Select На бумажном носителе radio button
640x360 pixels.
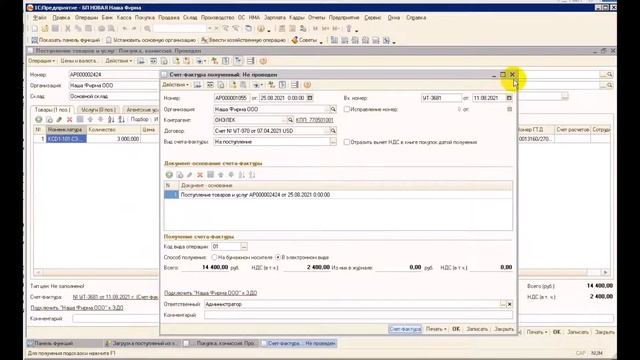click(x=214, y=258)
